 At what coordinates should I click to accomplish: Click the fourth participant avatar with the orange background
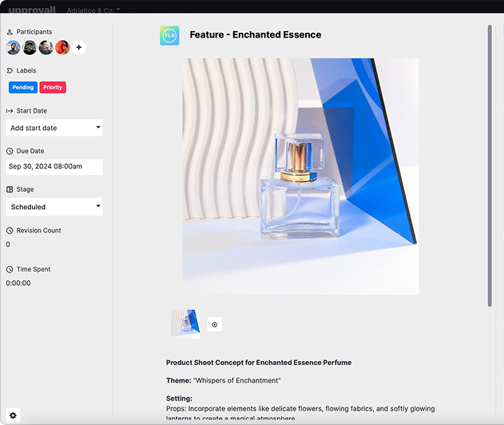coord(62,48)
